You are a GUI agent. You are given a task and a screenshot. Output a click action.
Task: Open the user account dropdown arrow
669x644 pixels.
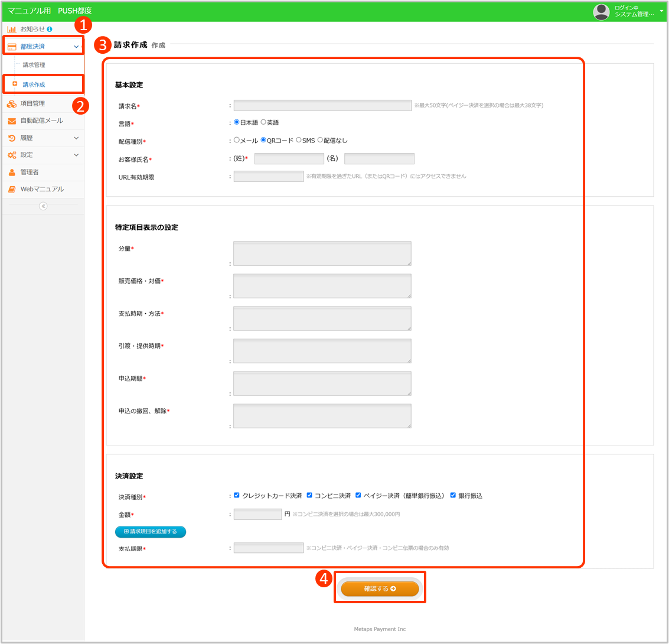[661, 11]
